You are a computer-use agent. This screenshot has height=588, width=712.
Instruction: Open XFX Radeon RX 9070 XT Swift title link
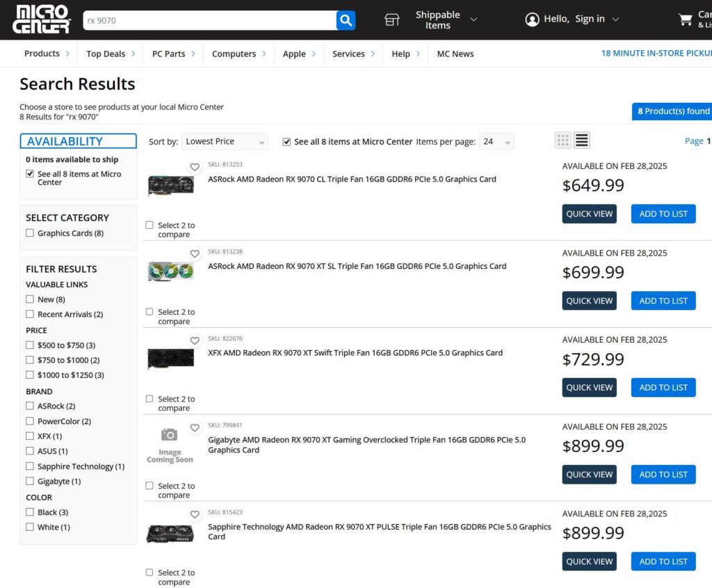coord(355,353)
